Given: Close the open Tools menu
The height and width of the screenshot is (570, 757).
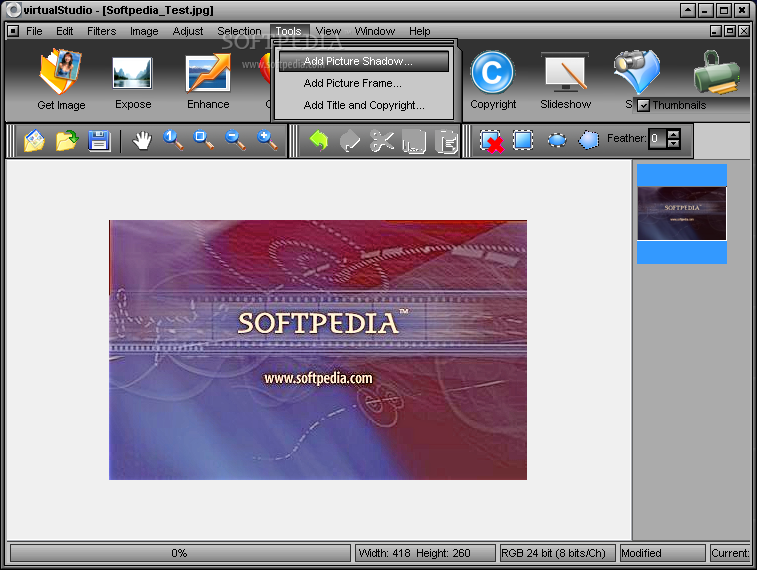Looking at the screenshot, I should pos(289,31).
